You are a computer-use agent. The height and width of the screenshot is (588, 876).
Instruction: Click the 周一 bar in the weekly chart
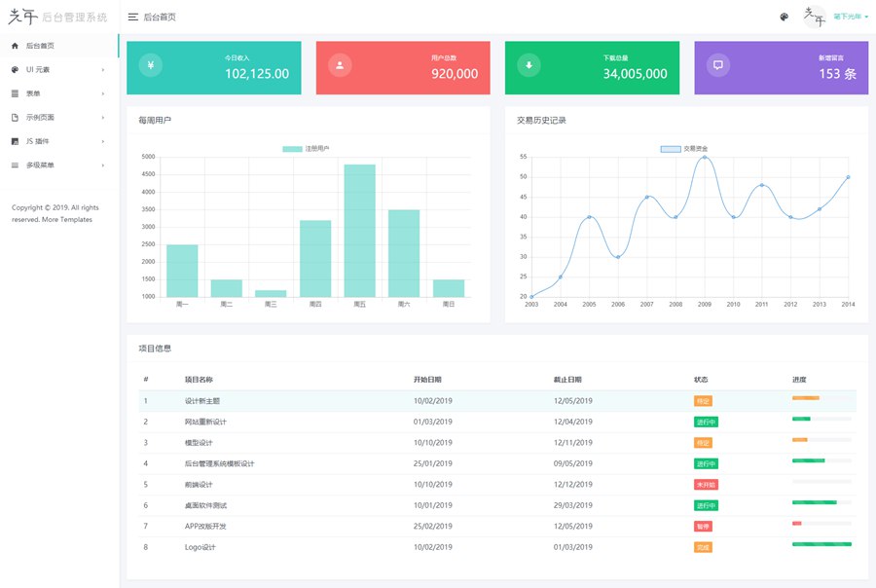click(182, 271)
